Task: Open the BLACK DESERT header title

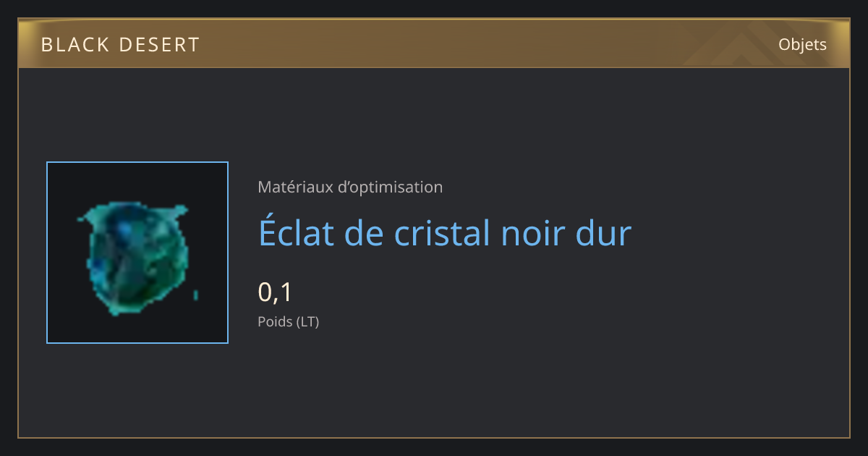Action: tap(120, 45)
